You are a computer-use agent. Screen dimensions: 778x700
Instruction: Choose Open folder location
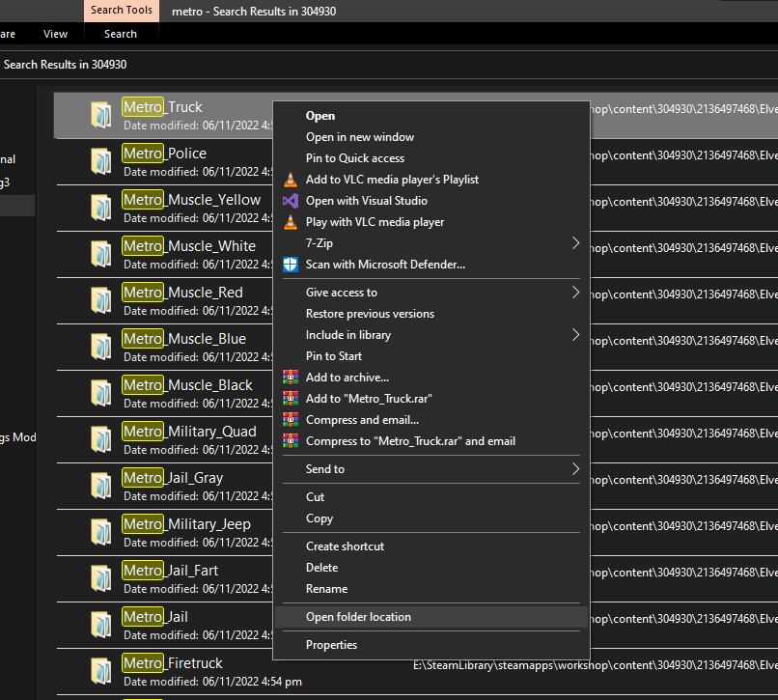358,617
